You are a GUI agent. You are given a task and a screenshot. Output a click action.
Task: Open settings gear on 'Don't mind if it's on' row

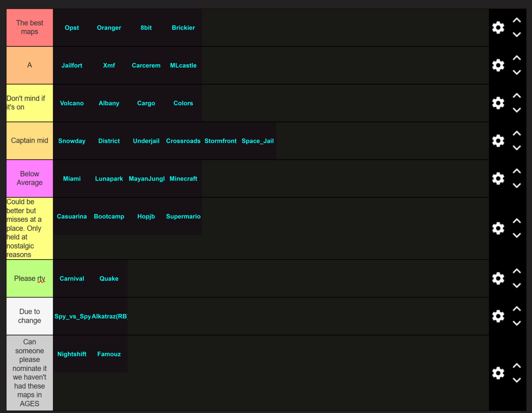498,103
